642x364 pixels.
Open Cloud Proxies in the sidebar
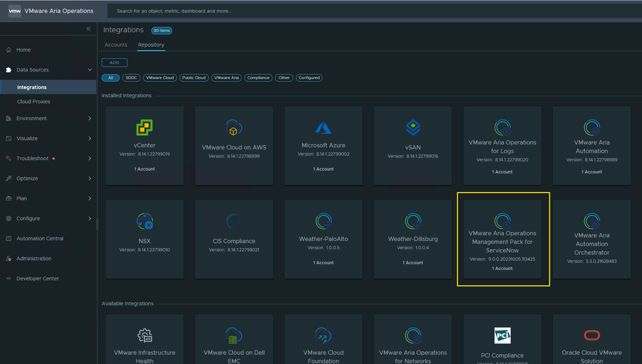coord(34,102)
